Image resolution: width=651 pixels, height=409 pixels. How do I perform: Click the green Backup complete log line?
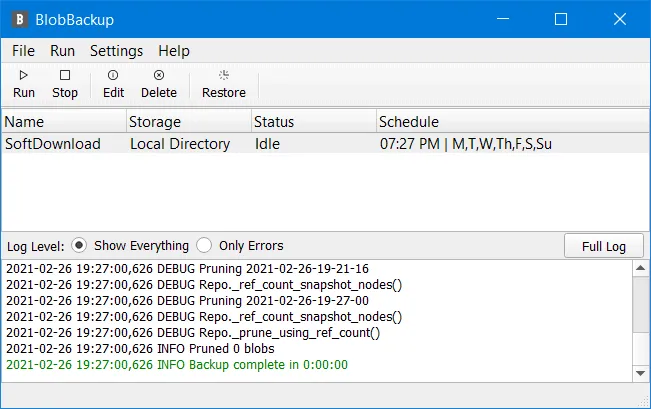pos(177,365)
